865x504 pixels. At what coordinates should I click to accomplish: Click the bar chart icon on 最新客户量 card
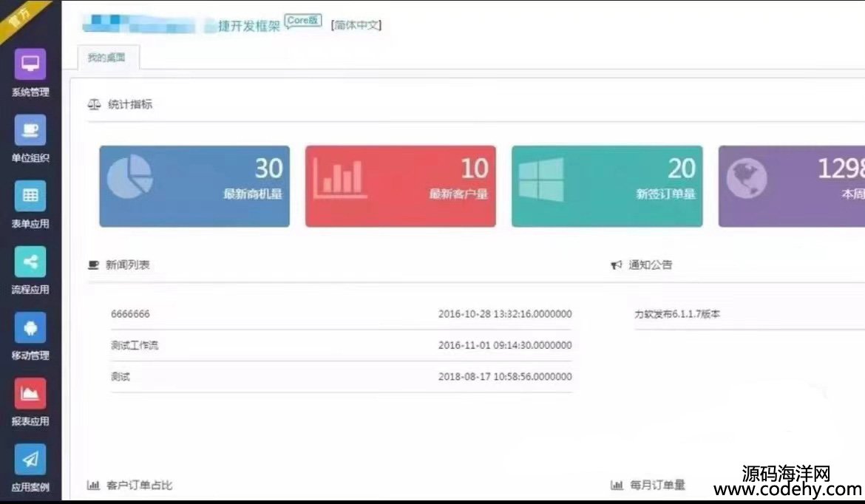(x=340, y=178)
